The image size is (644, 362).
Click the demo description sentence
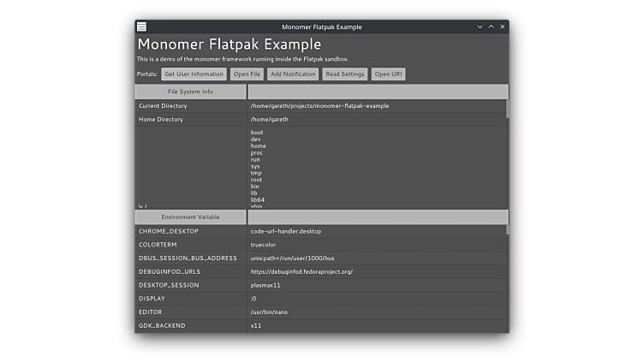click(242, 59)
